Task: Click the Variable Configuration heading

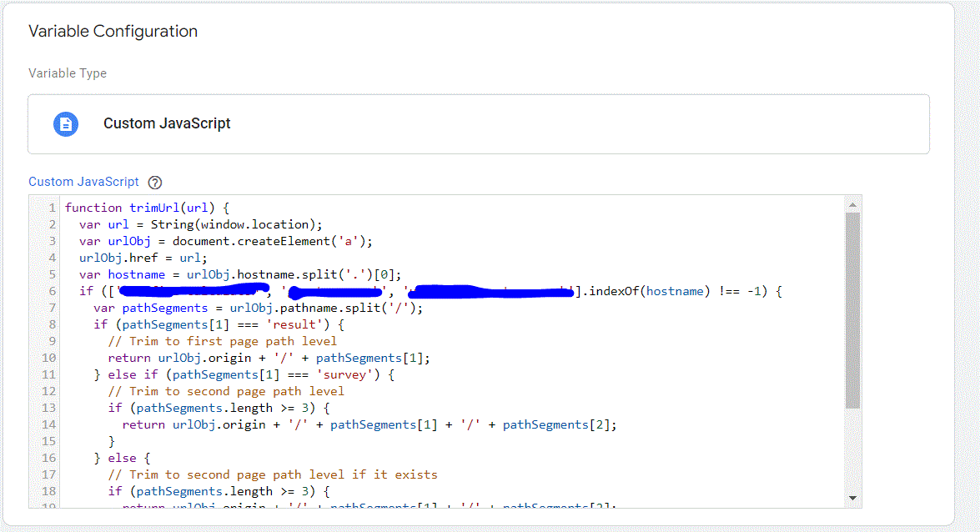Action: [x=113, y=31]
